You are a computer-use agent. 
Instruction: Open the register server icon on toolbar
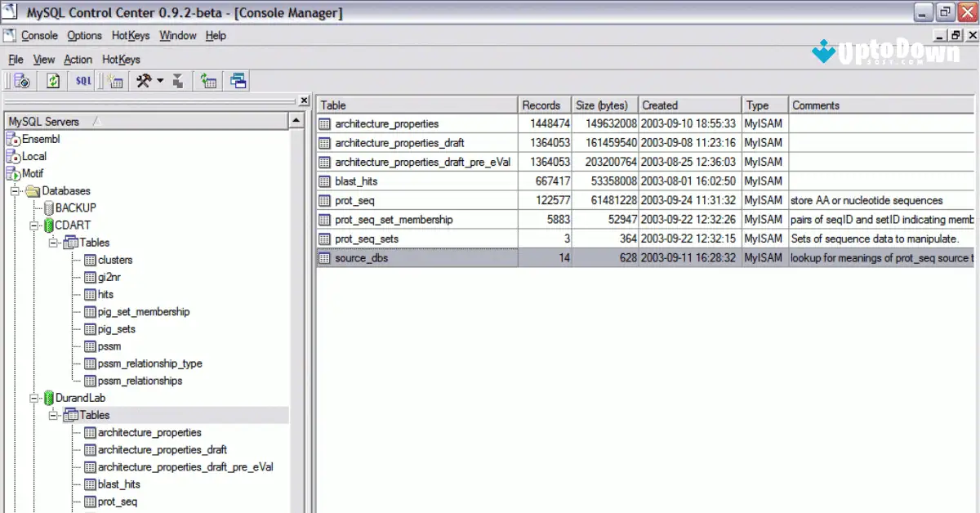pyautogui.click(x=20, y=80)
